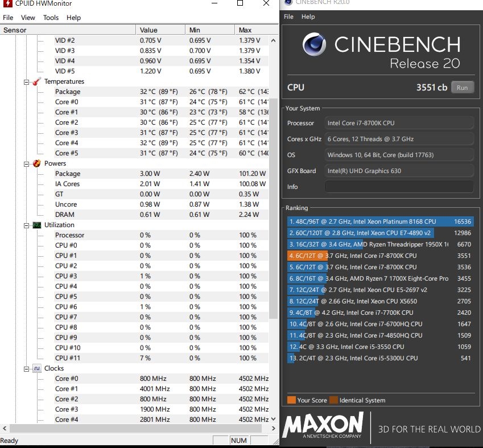Select ranking entry Xeon E5-2697 v2
The image size is (483, 448).
[x=381, y=290]
